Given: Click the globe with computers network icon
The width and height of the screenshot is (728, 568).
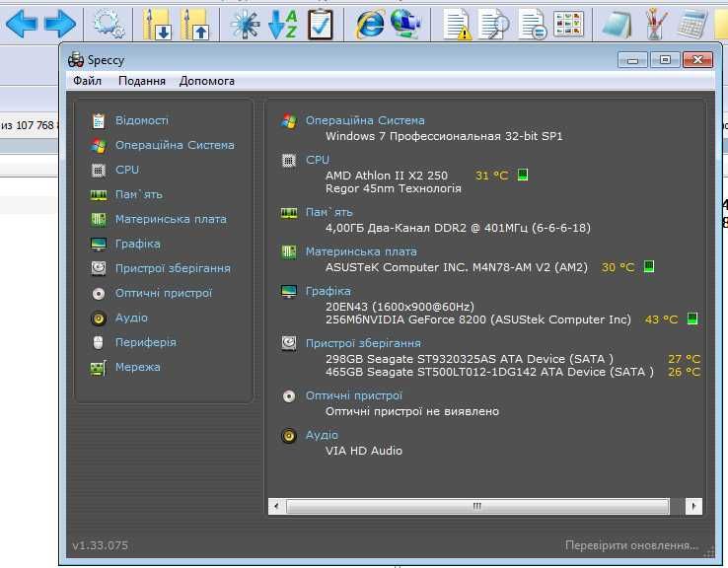Looking at the screenshot, I should 405,23.
